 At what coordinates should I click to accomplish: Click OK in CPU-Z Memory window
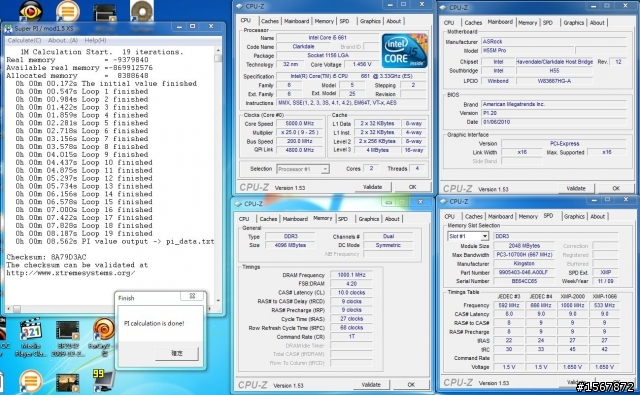click(x=411, y=385)
